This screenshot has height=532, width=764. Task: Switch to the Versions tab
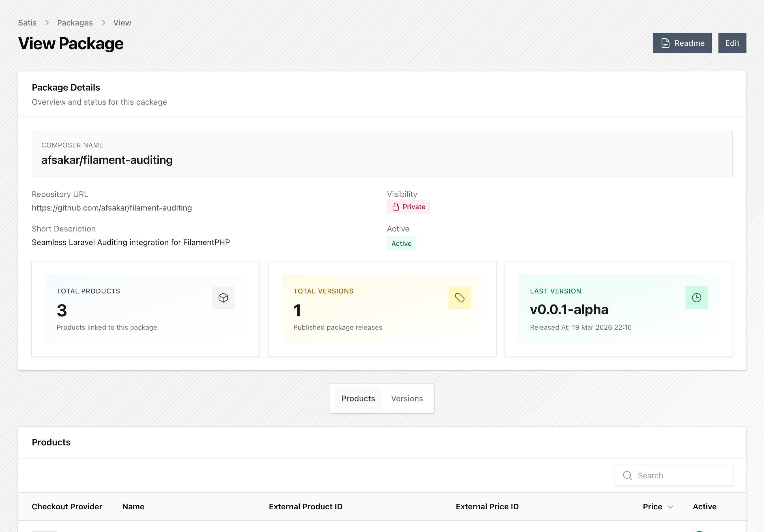pos(407,399)
